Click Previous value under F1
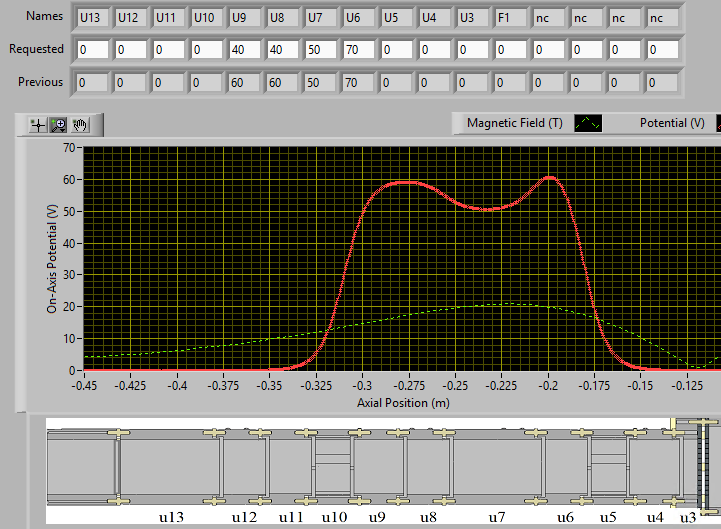The height and width of the screenshot is (529, 721). [x=510, y=83]
